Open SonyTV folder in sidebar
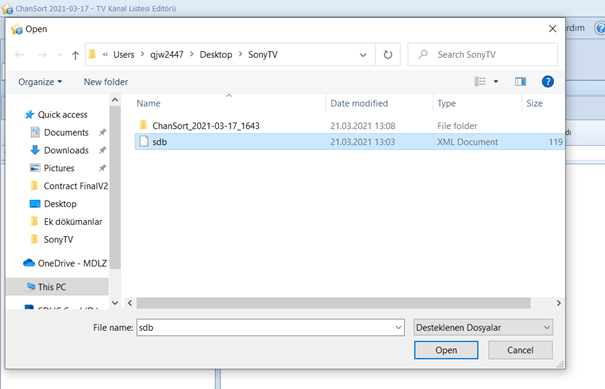The width and height of the screenshot is (605, 389). 58,240
